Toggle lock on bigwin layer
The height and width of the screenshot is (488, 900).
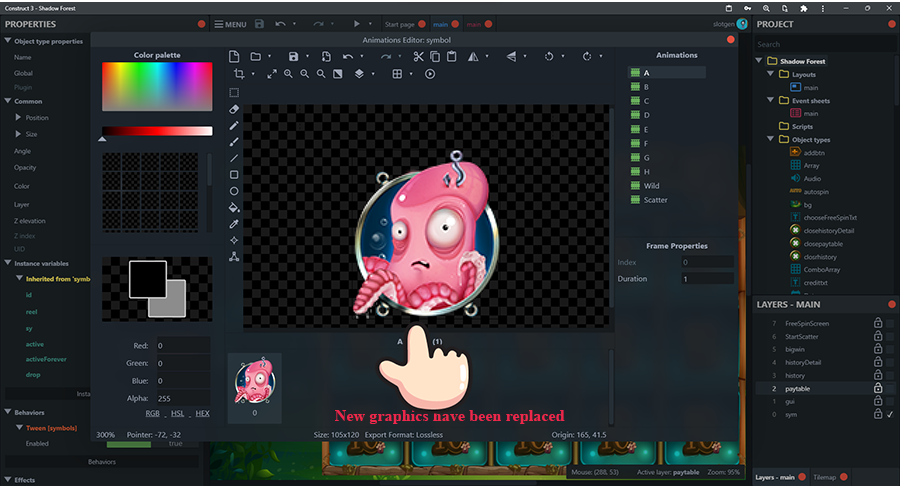coord(878,349)
